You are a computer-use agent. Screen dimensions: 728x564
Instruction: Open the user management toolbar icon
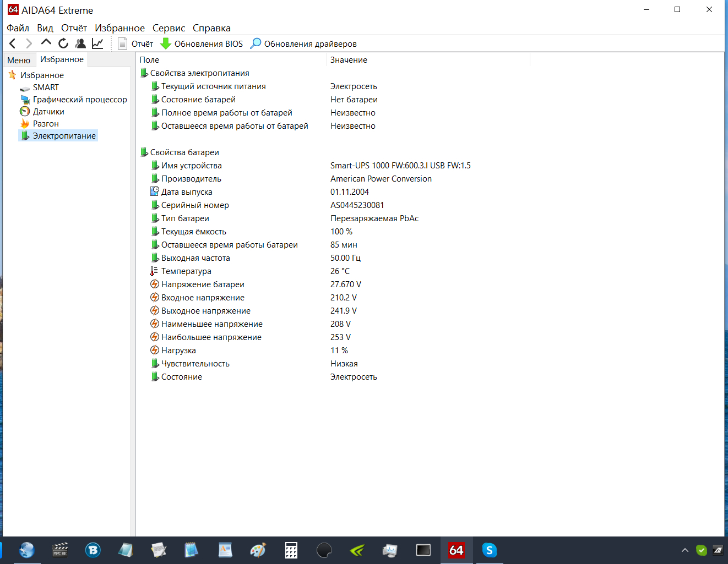tap(80, 43)
